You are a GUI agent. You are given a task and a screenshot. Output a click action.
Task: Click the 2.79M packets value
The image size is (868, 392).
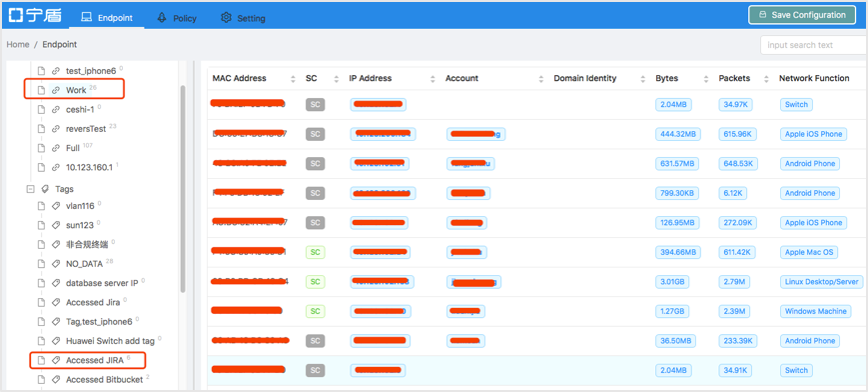(x=735, y=282)
